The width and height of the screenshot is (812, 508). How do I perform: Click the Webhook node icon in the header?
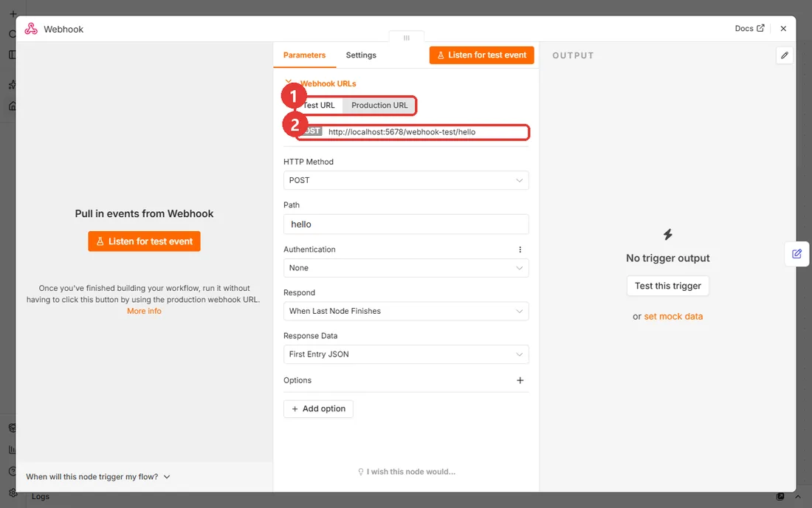point(31,29)
